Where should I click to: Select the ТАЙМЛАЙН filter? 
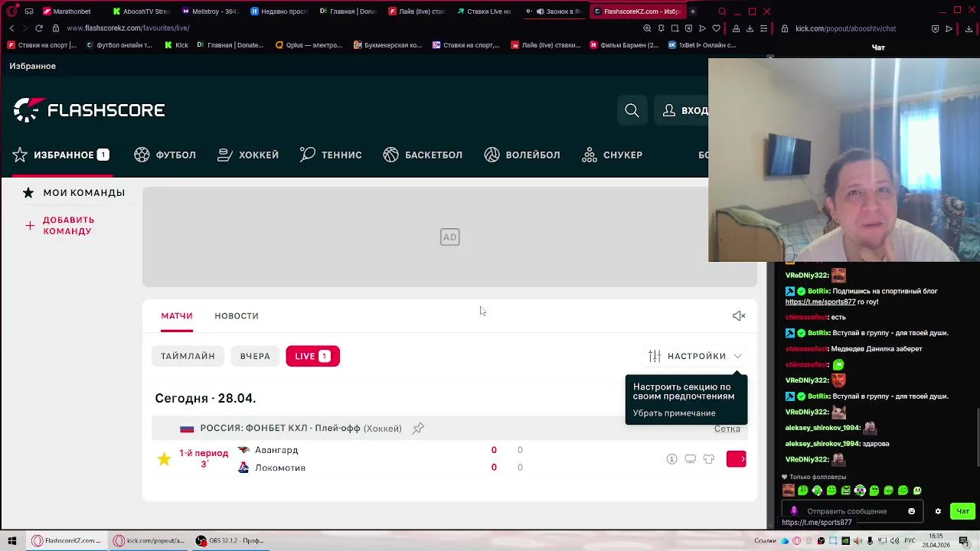pos(188,356)
